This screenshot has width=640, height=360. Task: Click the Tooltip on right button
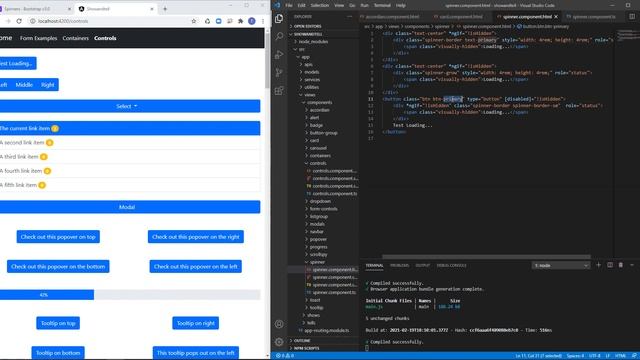(x=196, y=323)
